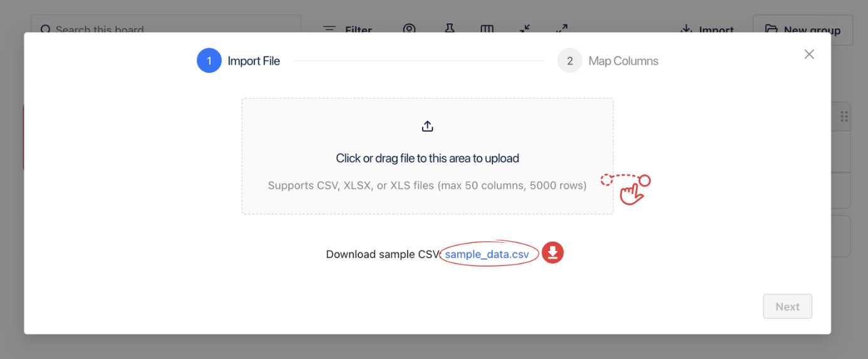
Task: Click the New group button
Action: [803, 30]
